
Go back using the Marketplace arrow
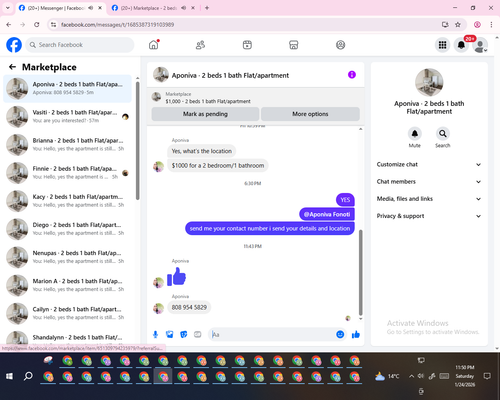[12, 67]
